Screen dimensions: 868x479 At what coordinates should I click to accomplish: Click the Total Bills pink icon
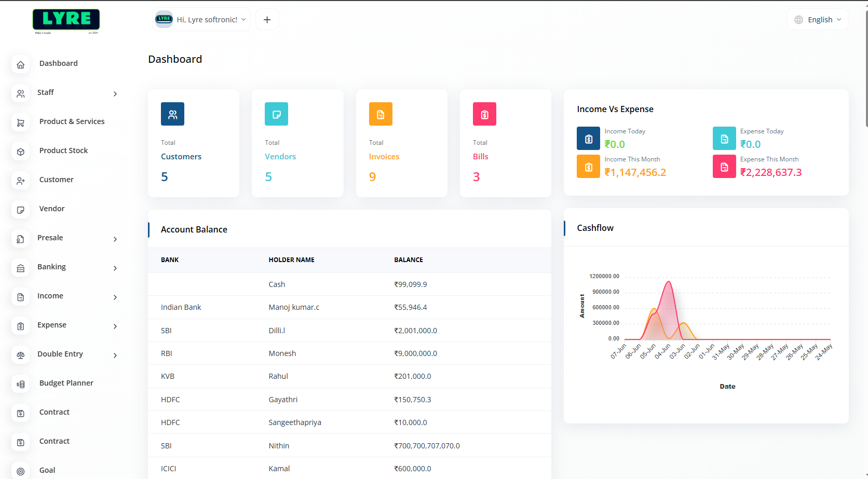coord(484,114)
